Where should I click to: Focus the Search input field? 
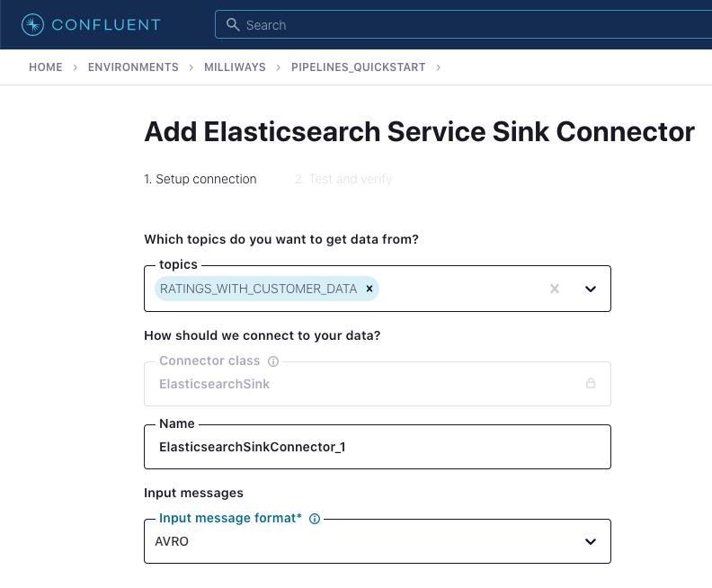tap(463, 24)
